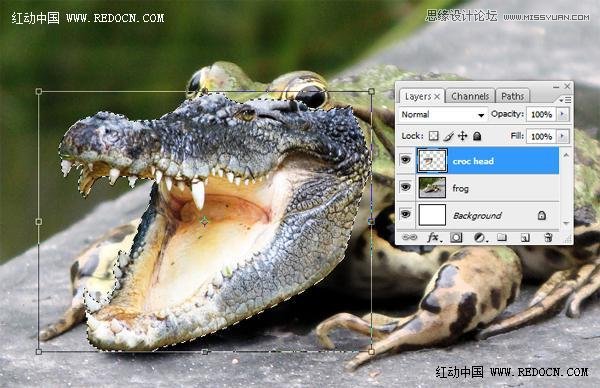Open the Layers panel options menu
600x388 pixels.
(565, 100)
